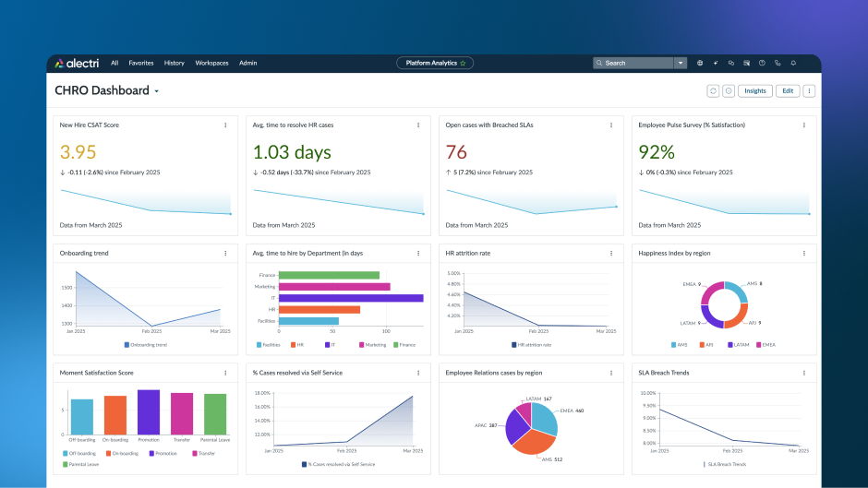This screenshot has height=488, width=868.
Task: Open the HR attrition rate options menu
Action: point(611,254)
